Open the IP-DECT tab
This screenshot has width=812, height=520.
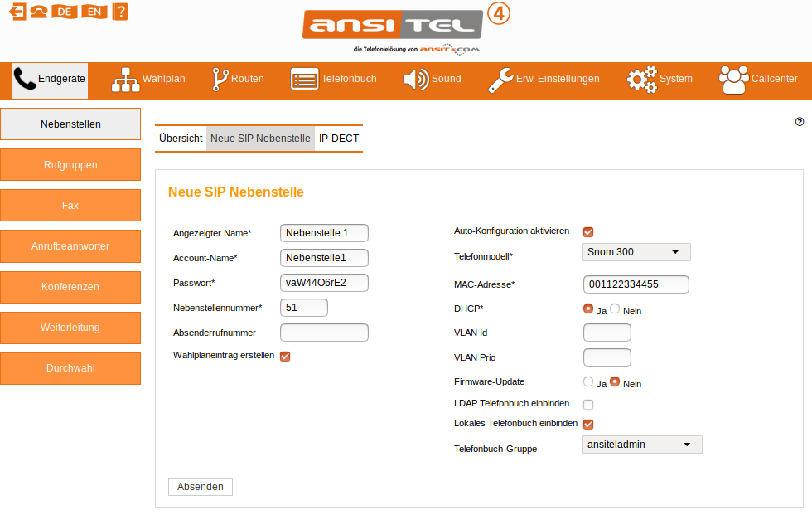(338, 139)
